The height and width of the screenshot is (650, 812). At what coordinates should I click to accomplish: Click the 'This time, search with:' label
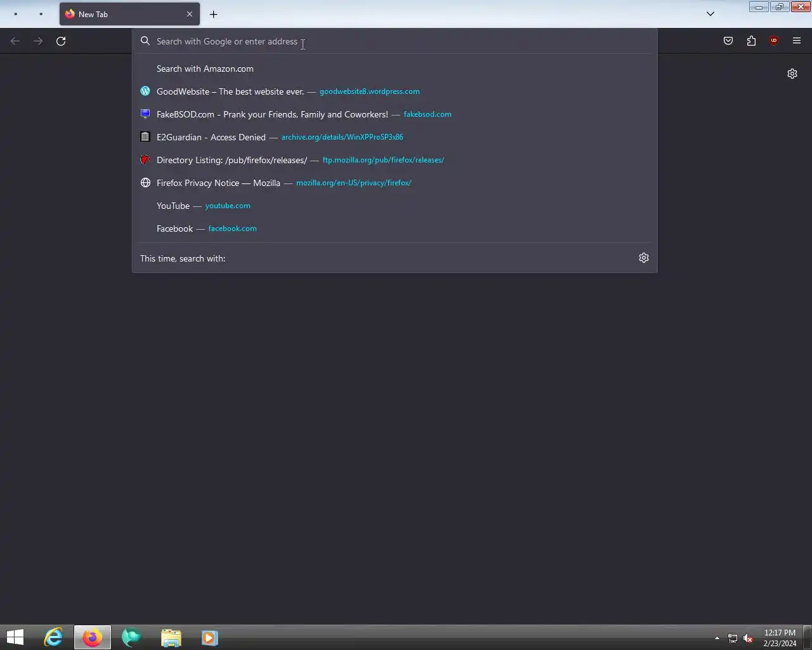183,258
